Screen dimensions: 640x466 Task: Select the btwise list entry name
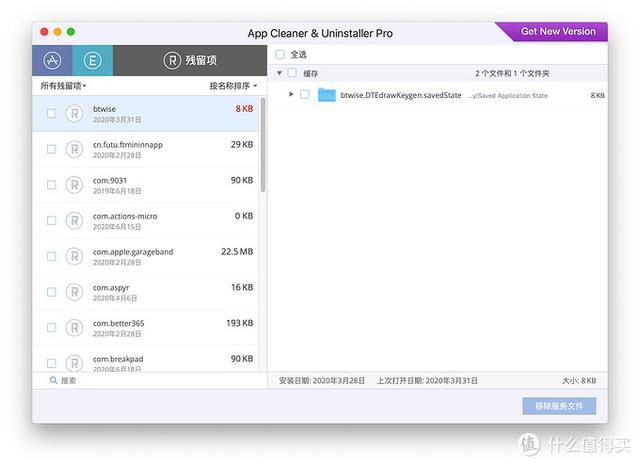pyautogui.click(x=104, y=109)
